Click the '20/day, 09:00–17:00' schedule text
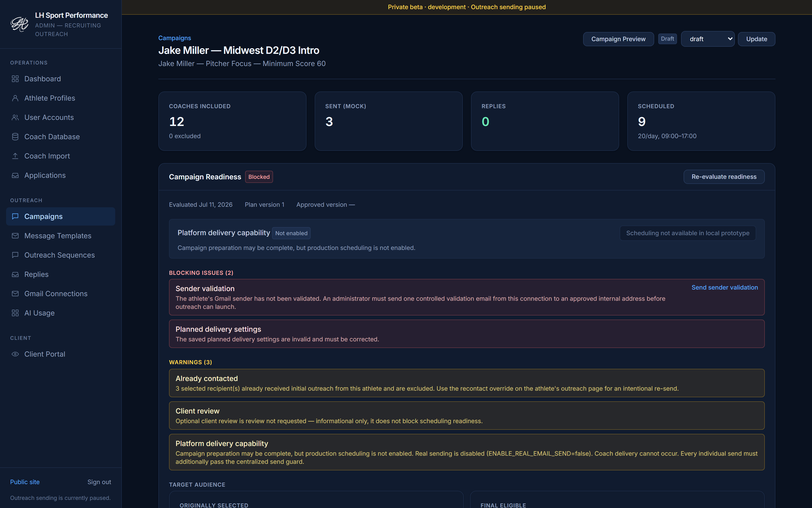 (x=667, y=136)
